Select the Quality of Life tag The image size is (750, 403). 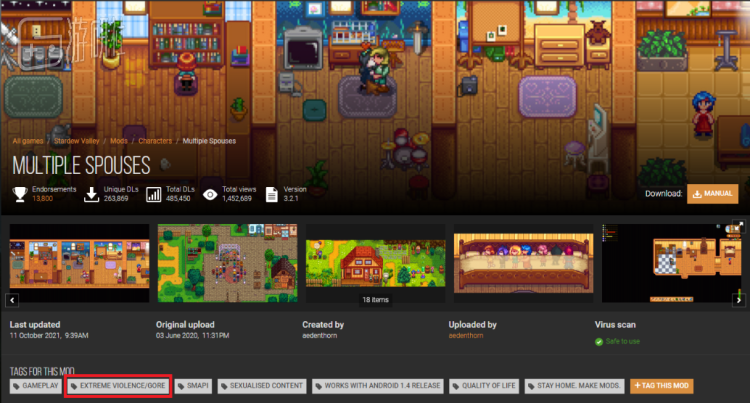pos(484,386)
